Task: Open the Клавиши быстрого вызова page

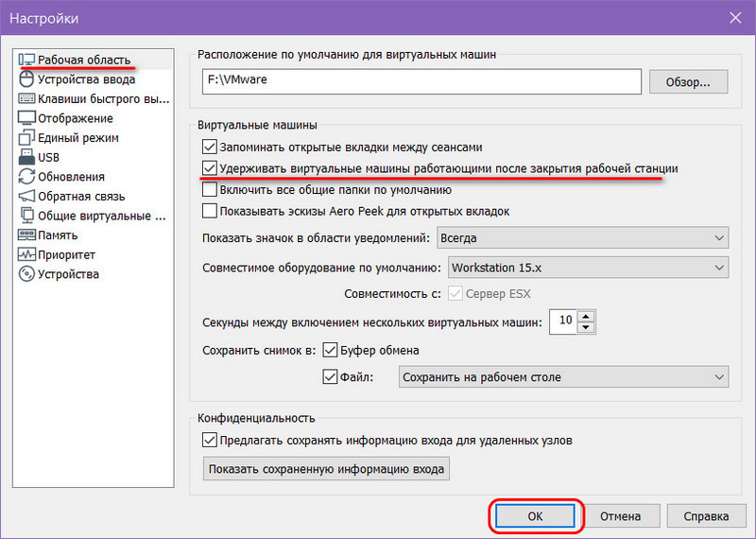Action: click(104, 99)
